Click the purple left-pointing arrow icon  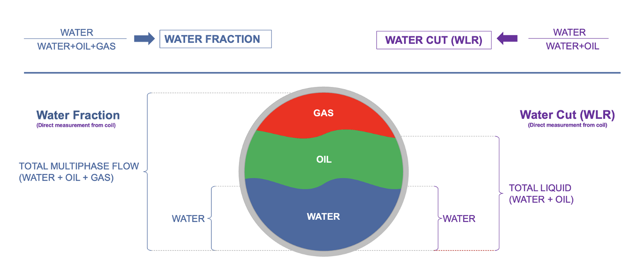click(507, 39)
